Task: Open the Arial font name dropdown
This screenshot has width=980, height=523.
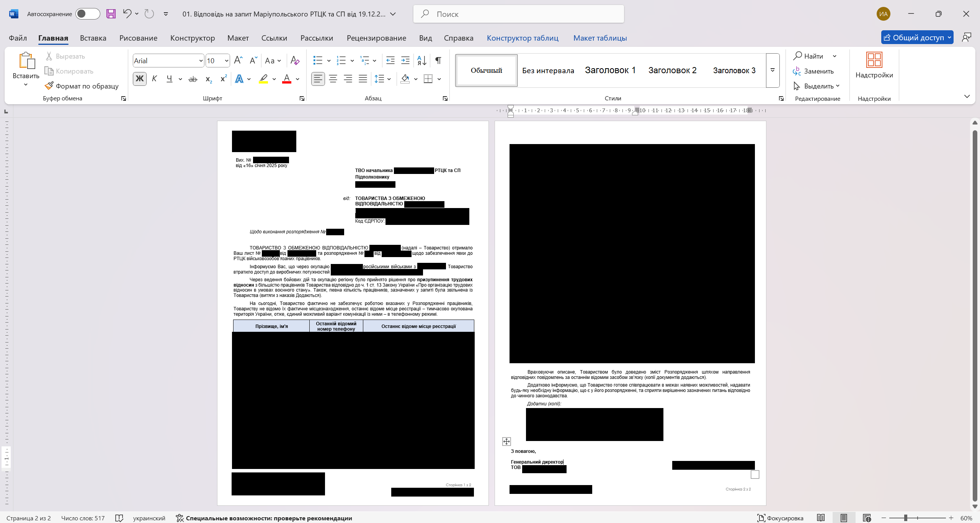Action: tap(201, 61)
